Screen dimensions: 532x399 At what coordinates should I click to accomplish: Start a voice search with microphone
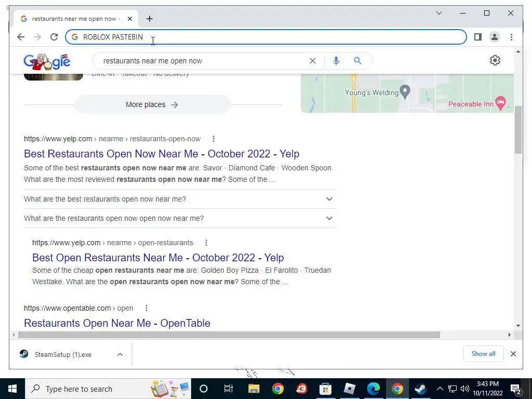(336, 61)
